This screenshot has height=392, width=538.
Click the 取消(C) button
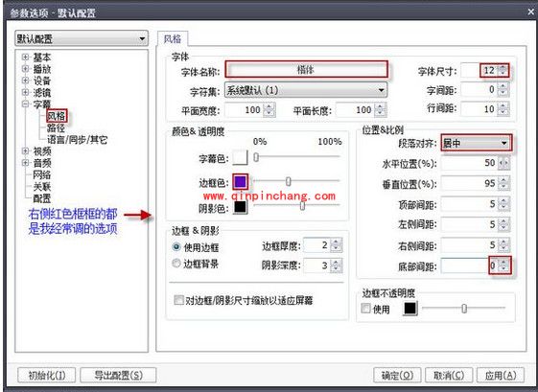click(x=449, y=375)
